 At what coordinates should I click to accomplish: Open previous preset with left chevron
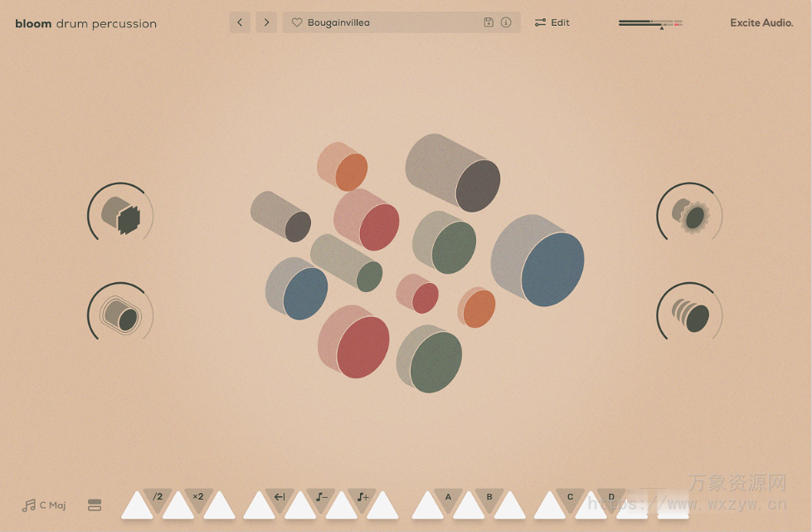pos(240,22)
